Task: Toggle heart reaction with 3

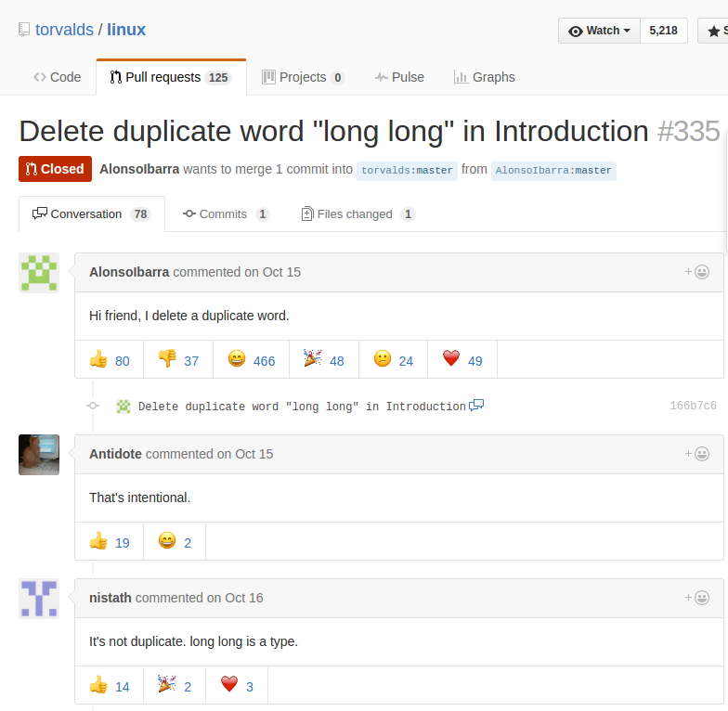Action: (237, 685)
